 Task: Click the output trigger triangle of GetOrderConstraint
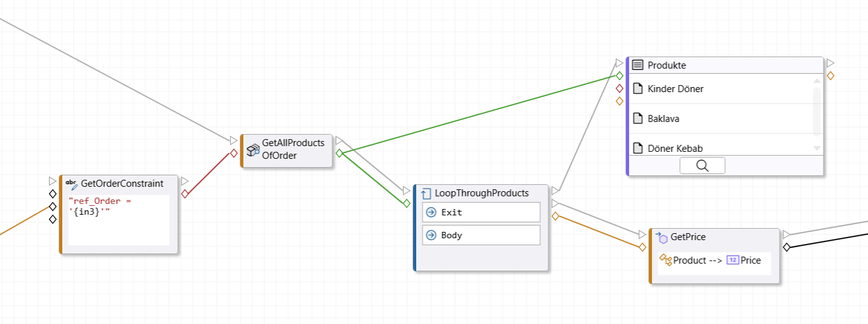(185, 182)
